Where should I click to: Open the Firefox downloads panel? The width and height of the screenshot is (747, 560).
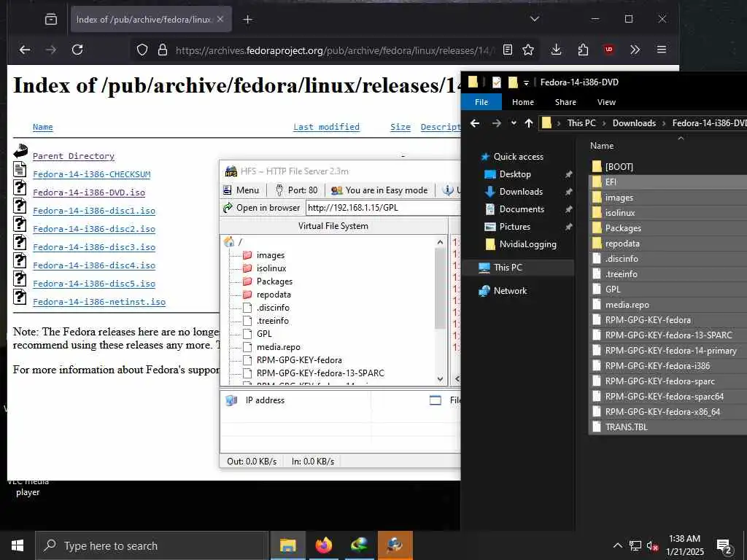(x=556, y=50)
